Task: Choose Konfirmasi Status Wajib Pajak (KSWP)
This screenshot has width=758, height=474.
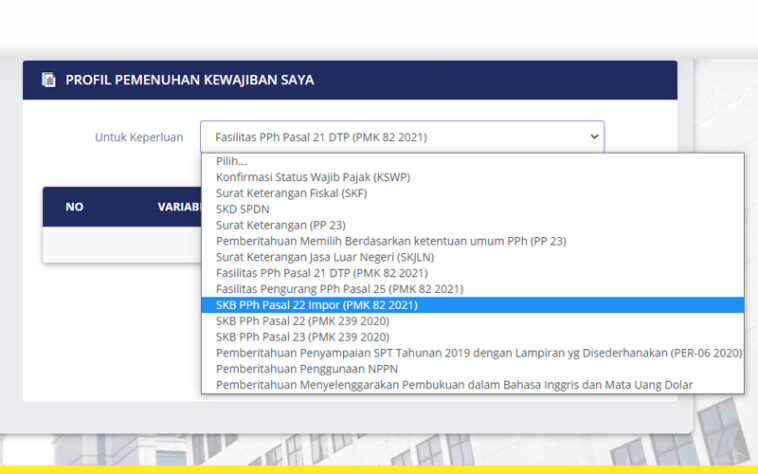Action: (x=473, y=177)
